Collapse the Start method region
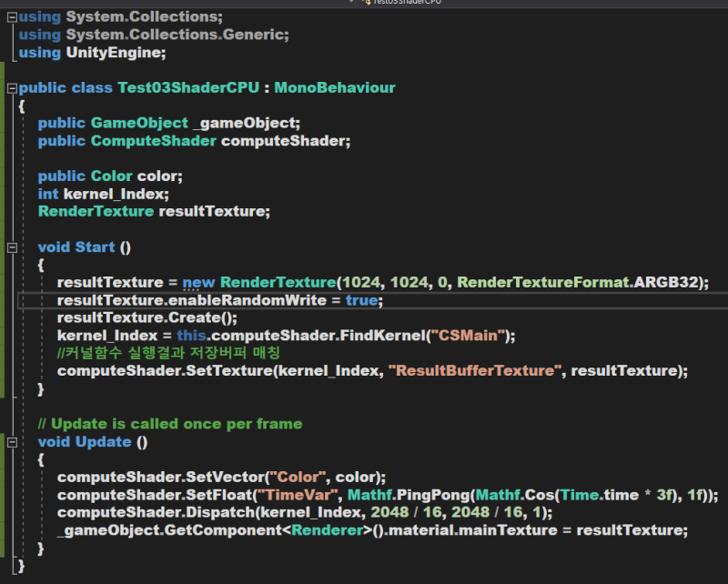 pos(12,247)
